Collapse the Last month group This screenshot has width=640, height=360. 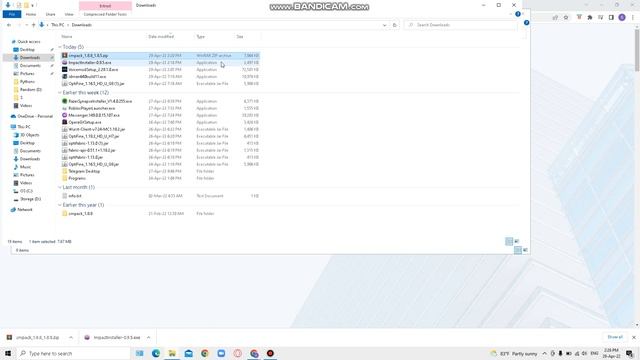[60, 187]
